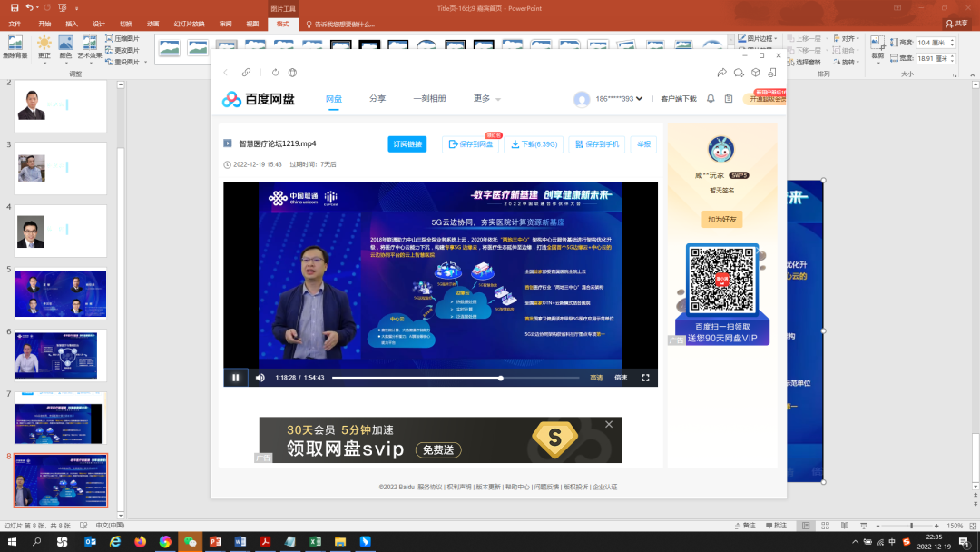Open the Animations (动画) tab

[x=152, y=24]
